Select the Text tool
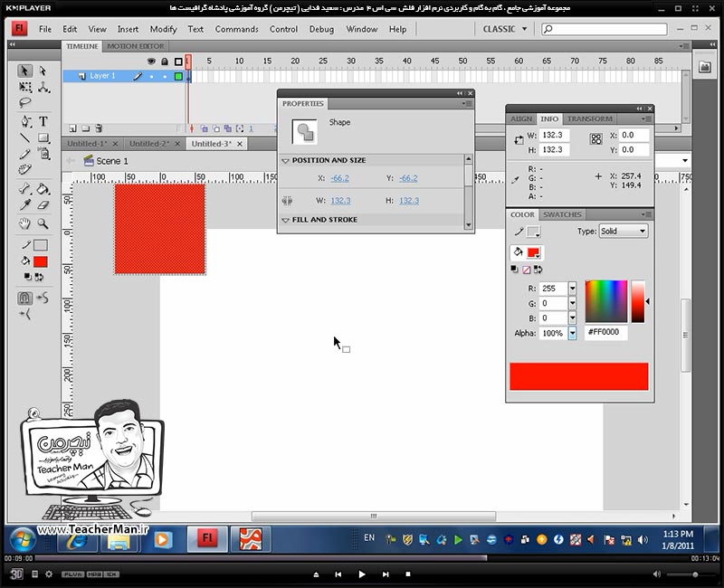 (43, 121)
